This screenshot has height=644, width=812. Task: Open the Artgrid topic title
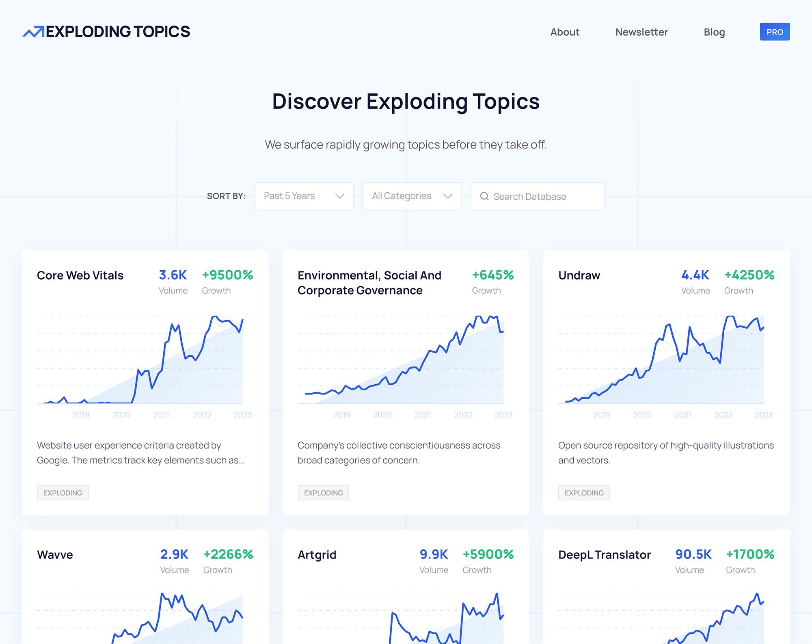pyautogui.click(x=317, y=555)
